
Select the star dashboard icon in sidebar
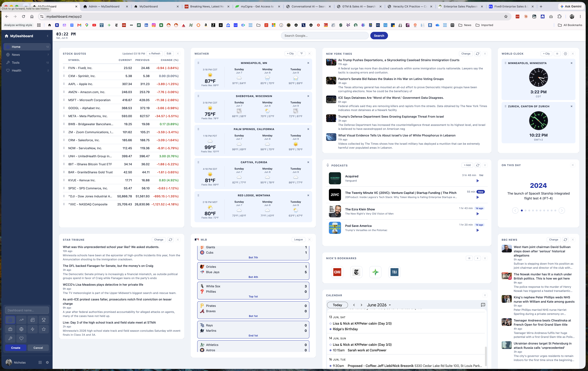pos(44,329)
